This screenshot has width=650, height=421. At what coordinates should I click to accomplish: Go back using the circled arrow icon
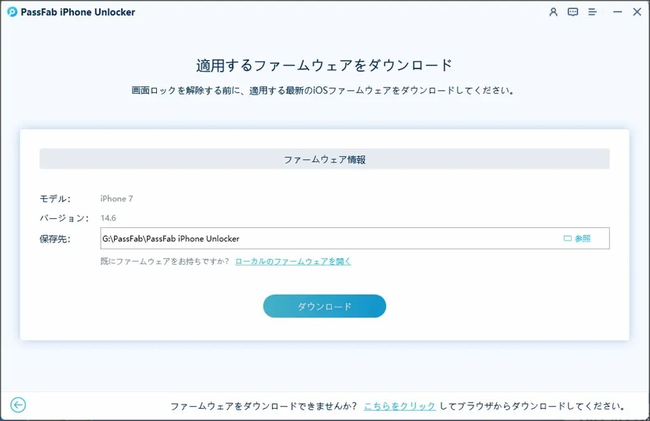click(x=18, y=405)
